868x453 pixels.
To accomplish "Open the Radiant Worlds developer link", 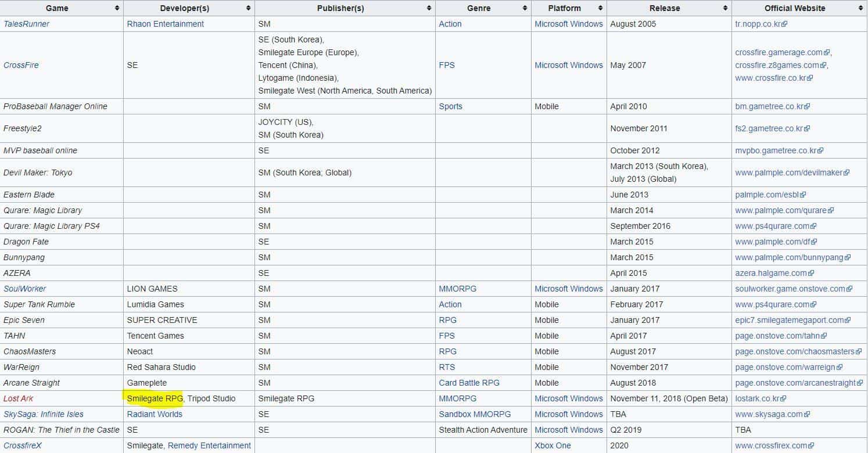I will coord(155,414).
